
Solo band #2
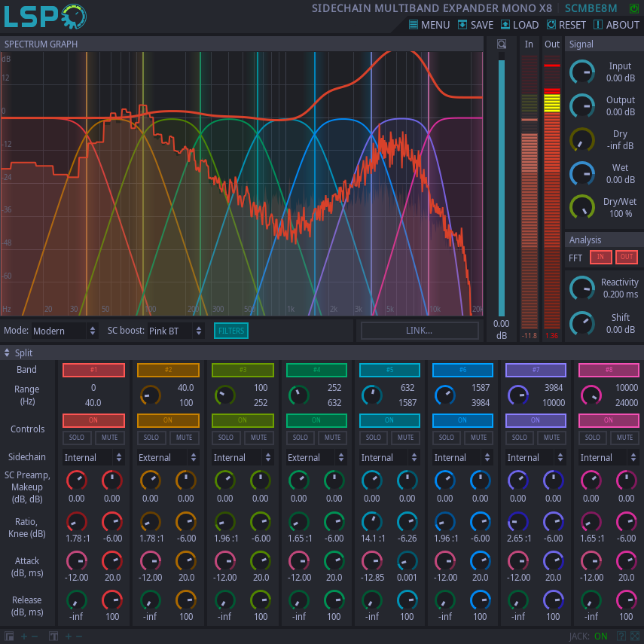pyautogui.click(x=151, y=438)
